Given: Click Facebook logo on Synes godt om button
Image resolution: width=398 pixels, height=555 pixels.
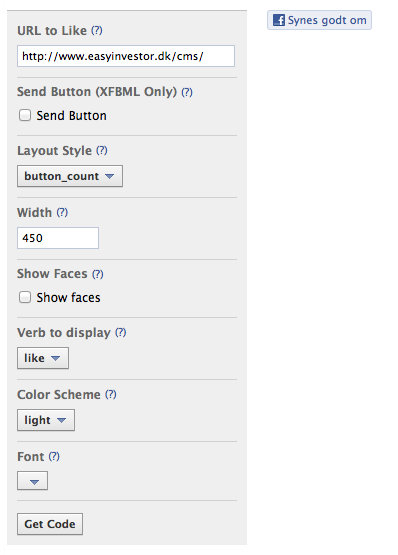Looking at the screenshot, I should (x=279, y=20).
